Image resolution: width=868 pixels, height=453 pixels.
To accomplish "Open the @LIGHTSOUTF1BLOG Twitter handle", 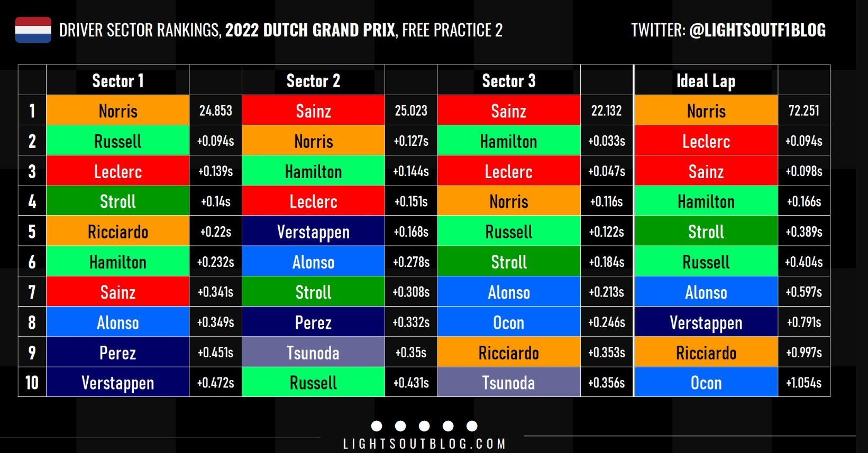I will 757,30.
